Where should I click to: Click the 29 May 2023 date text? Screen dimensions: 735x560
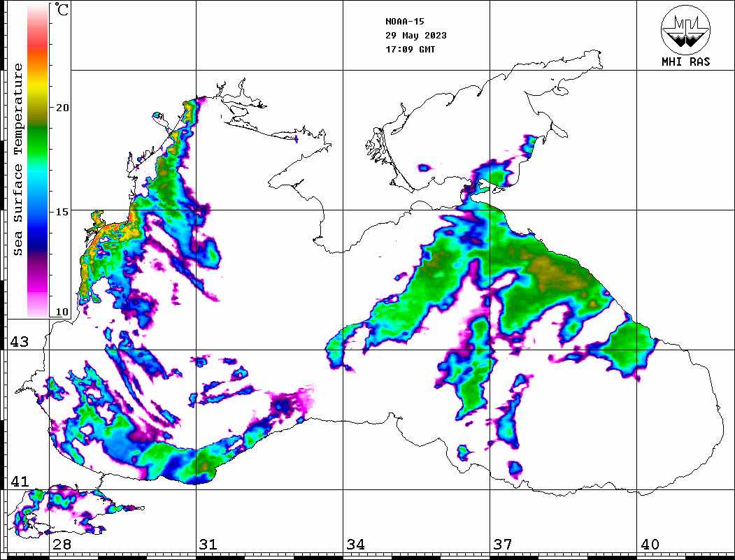tap(416, 36)
